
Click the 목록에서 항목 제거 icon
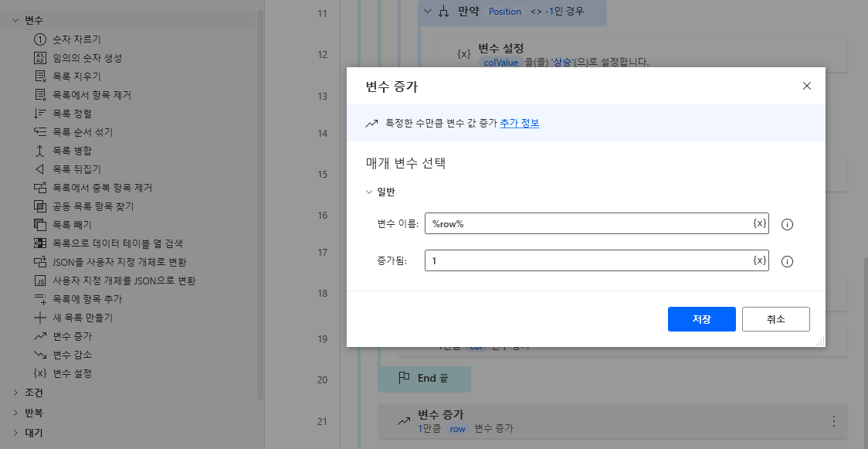pos(40,95)
